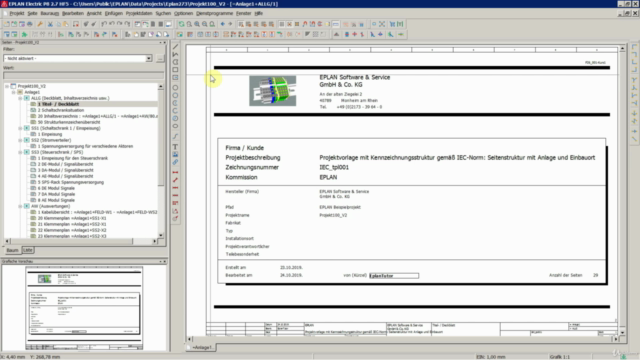Click the tree panel's horizontal scrollbar right arrow
Viewport: 640px width, 360px height.
tap(154, 241)
